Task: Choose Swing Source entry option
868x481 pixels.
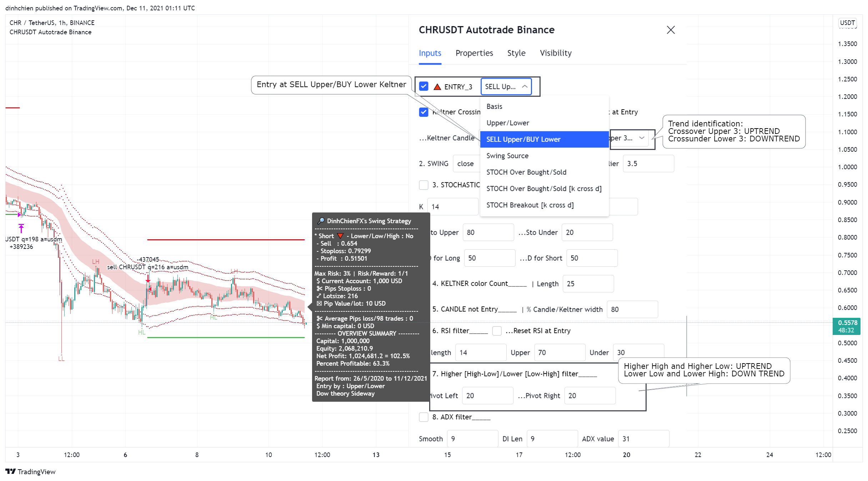Action: (545, 156)
